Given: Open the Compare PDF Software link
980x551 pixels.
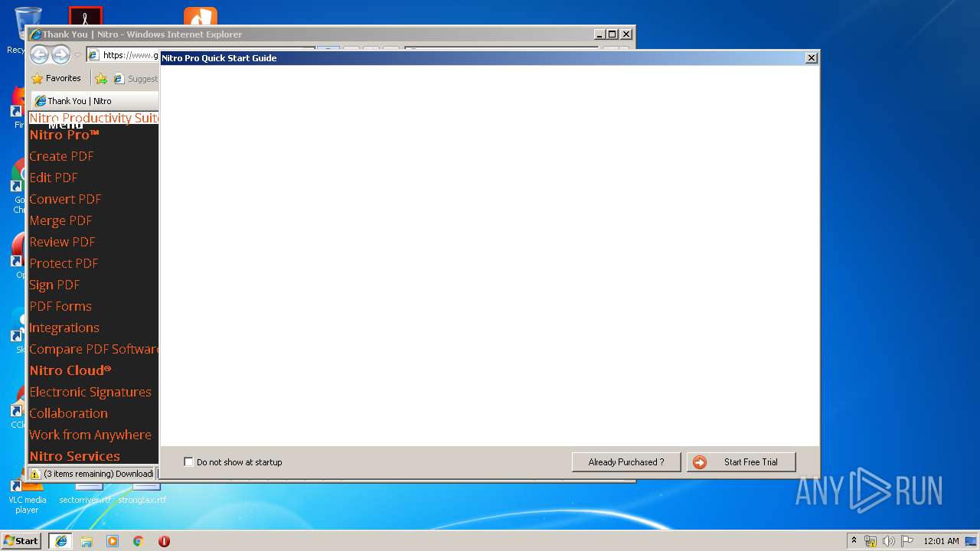Looking at the screenshot, I should [x=94, y=349].
